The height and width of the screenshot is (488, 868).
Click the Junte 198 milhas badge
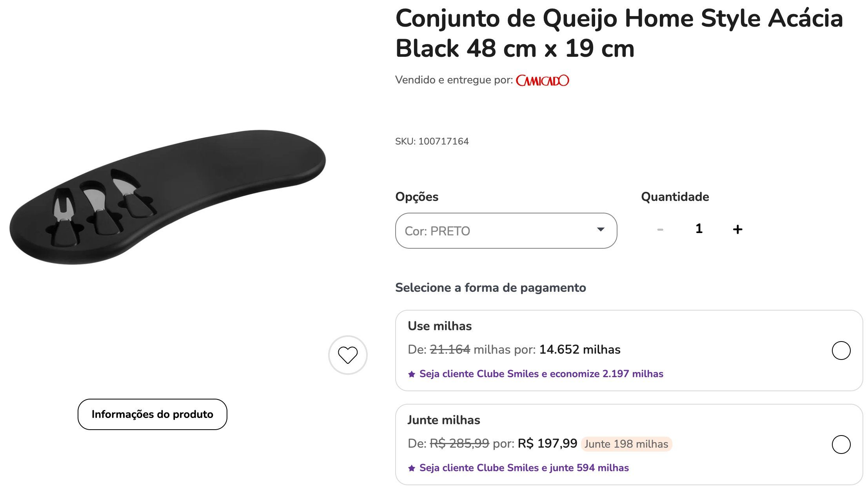pyautogui.click(x=626, y=444)
